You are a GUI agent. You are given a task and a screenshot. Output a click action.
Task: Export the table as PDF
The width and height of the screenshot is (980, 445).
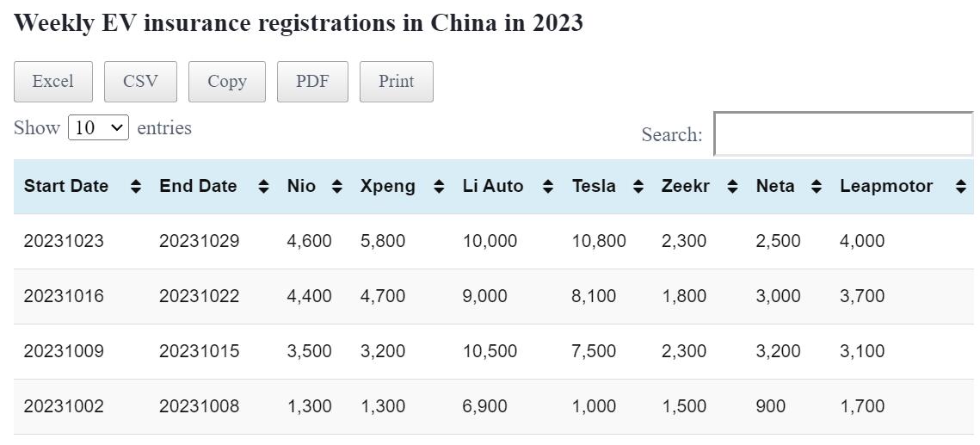coord(312,82)
